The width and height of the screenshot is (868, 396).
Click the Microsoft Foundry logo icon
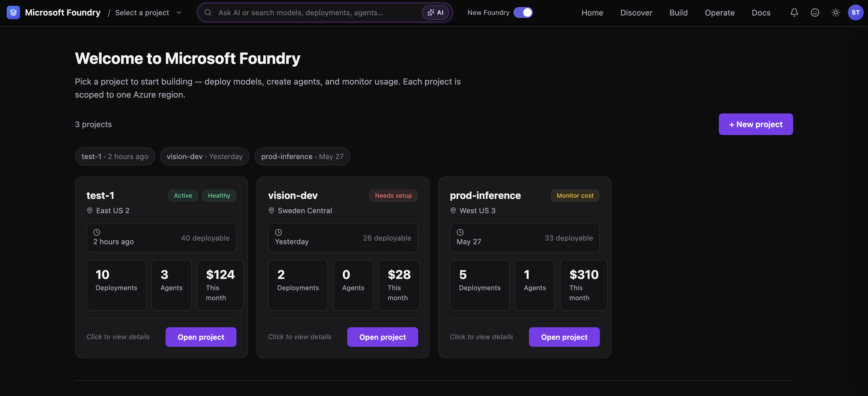[x=13, y=12]
